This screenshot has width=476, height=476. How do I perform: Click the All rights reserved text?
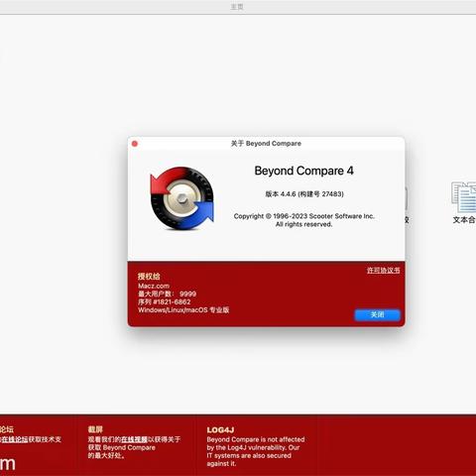click(x=303, y=224)
